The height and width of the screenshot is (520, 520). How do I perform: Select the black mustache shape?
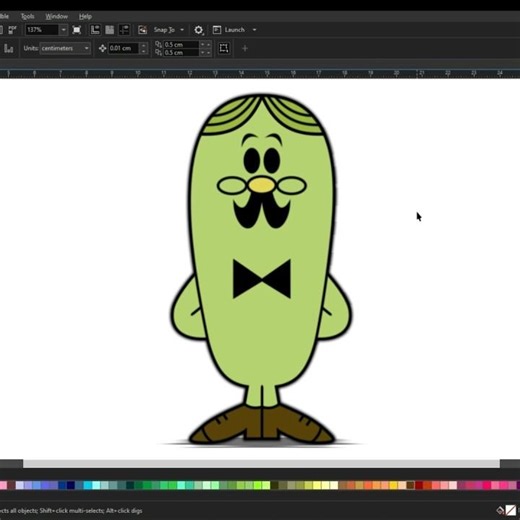262,212
